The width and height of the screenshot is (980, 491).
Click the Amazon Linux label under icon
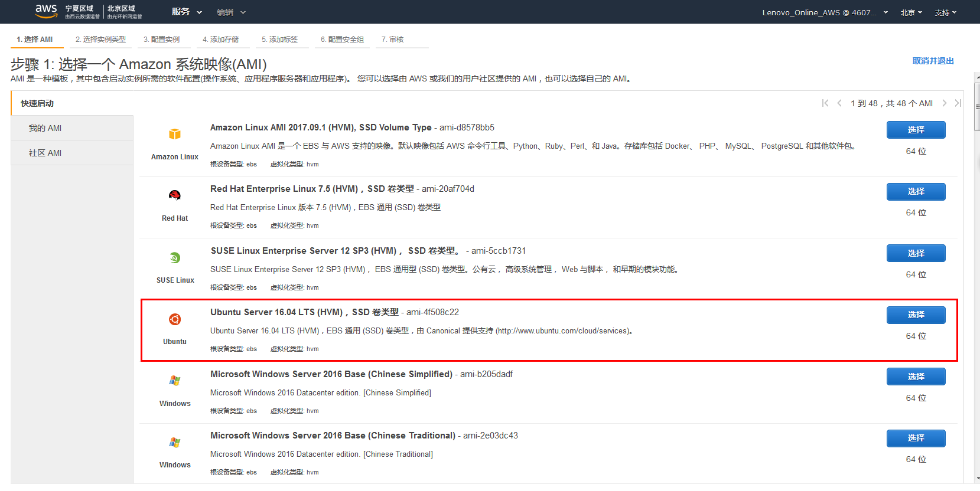click(x=175, y=157)
